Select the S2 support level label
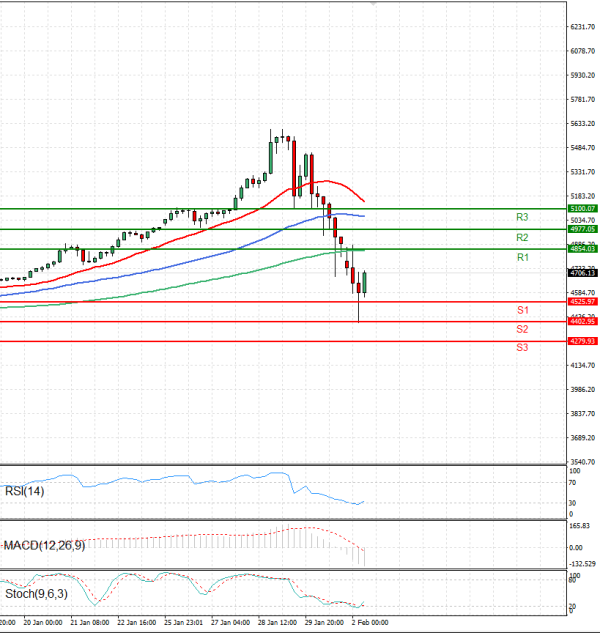 522,329
